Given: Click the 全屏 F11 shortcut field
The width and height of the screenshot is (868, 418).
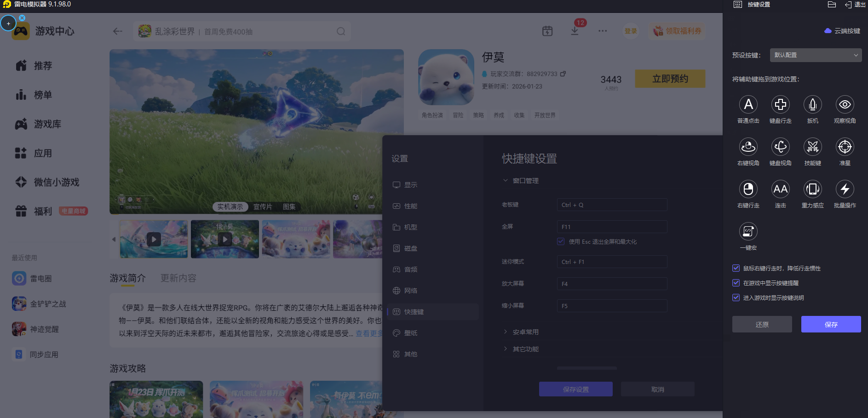Looking at the screenshot, I should (612, 227).
